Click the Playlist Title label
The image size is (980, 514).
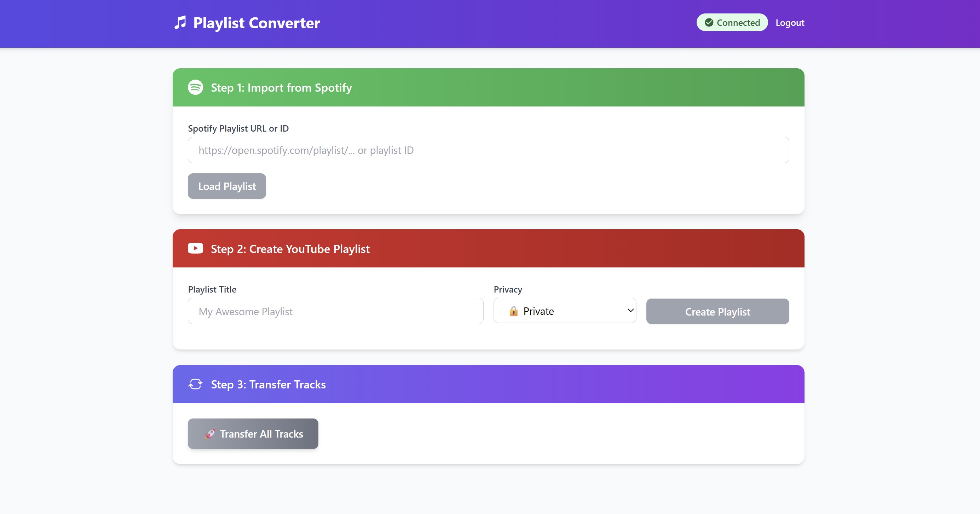click(x=212, y=289)
